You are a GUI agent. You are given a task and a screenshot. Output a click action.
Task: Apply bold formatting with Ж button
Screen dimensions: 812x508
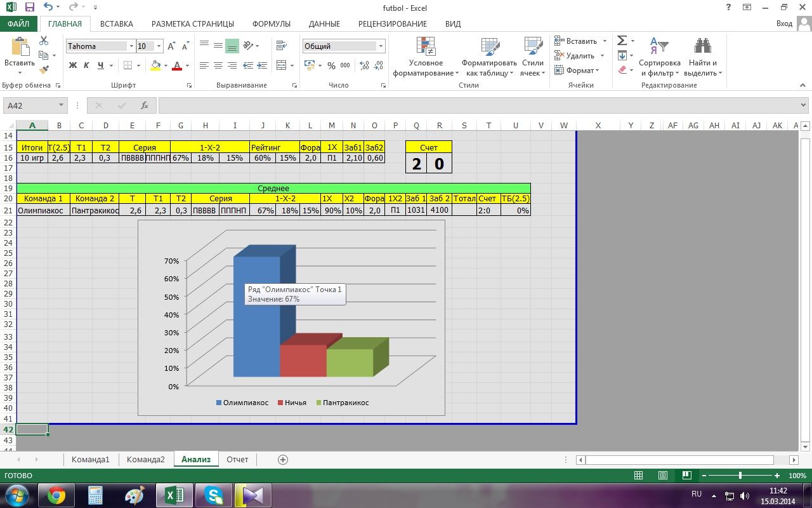point(73,65)
